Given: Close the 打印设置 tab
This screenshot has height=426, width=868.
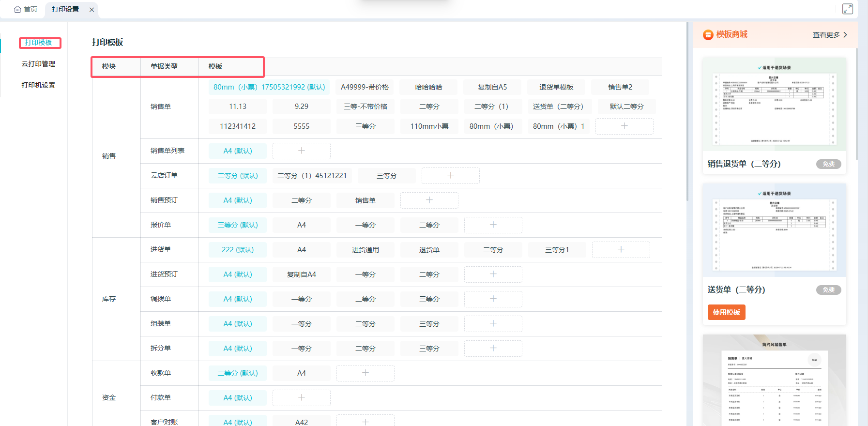Looking at the screenshot, I should coord(91,10).
